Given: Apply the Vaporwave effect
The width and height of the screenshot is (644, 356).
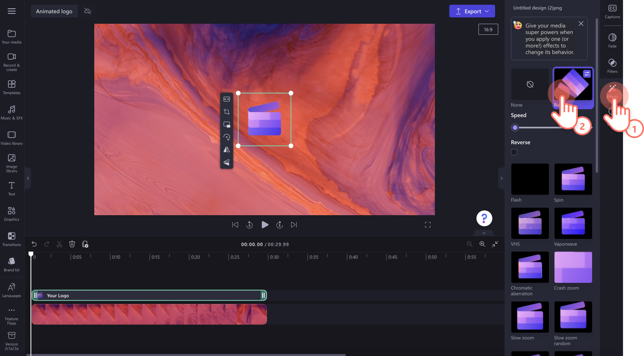Looking at the screenshot, I should pos(573,223).
